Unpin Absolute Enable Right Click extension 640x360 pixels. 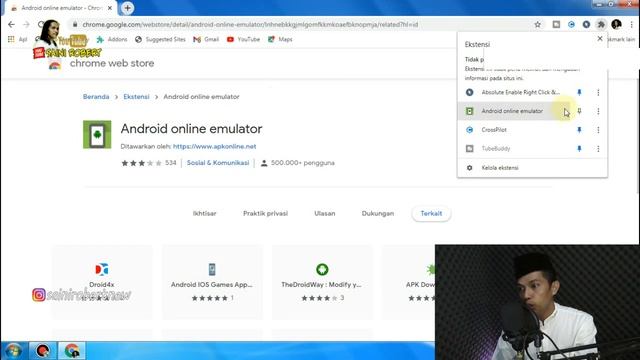click(x=579, y=93)
